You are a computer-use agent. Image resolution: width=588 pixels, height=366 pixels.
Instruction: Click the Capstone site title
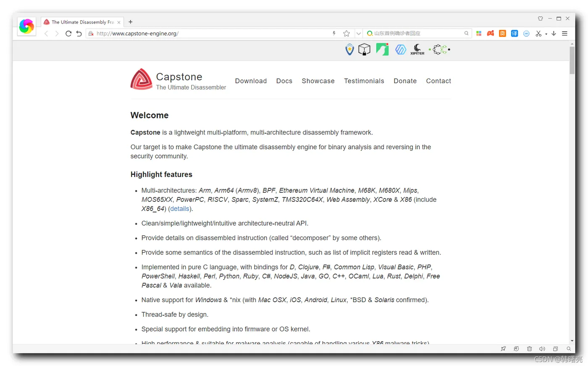[179, 77]
